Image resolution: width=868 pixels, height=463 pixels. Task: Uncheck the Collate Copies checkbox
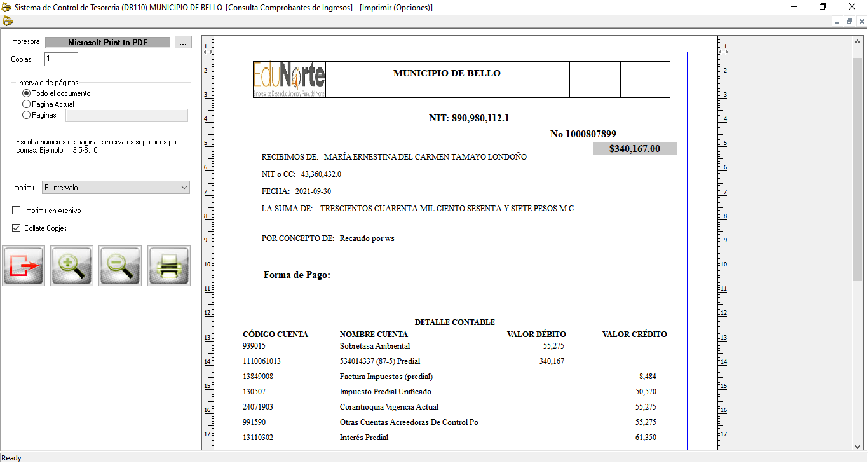click(17, 228)
